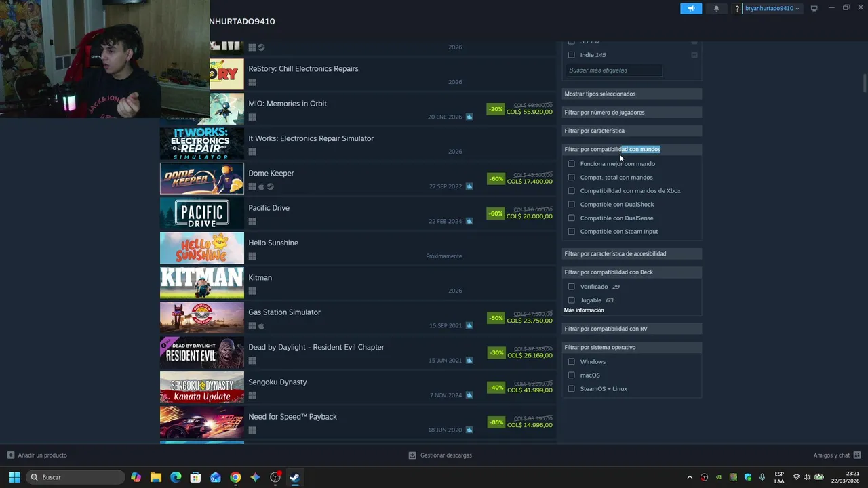Check Compatible con DualSense checkbox
The image size is (868, 488).
coord(571,218)
